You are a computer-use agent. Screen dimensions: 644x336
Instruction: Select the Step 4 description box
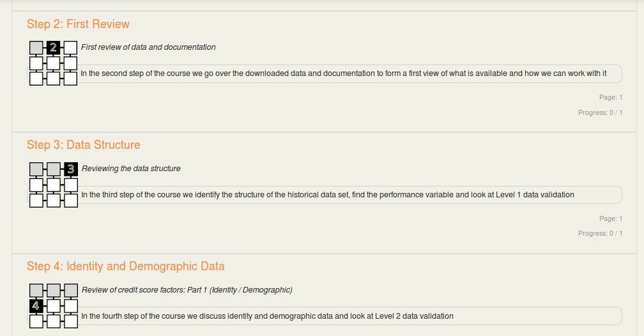click(x=325, y=316)
